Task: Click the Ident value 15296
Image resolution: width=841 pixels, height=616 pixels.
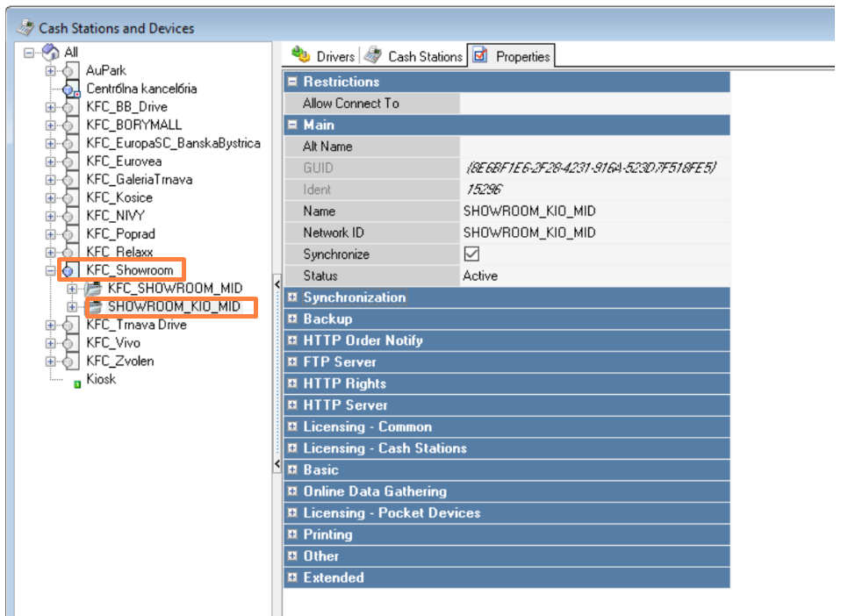Action: (485, 190)
